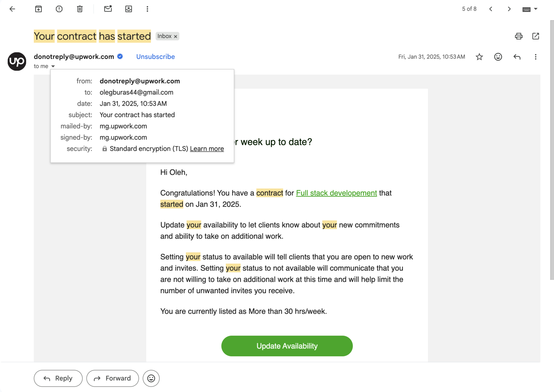Image resolution: width=554 pixels, height=392 pixels.
Task: Remove the Inbox label
Action: [175, 36]
